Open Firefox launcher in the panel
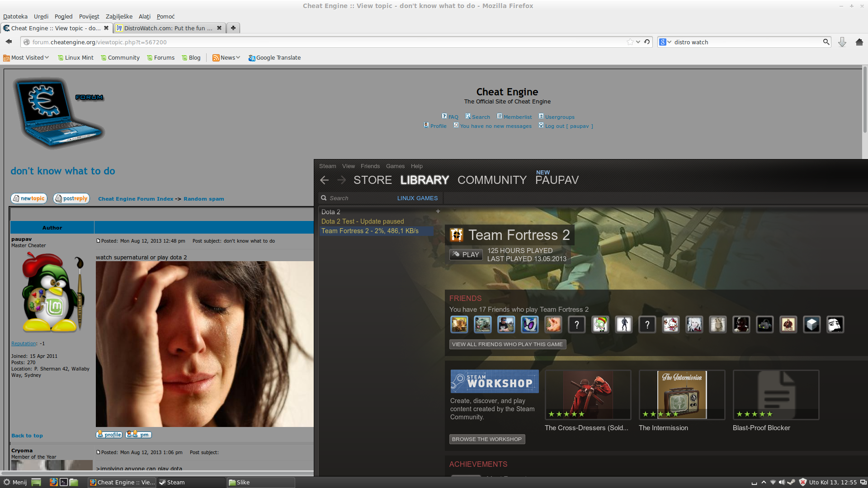868x488 pixels. [x=53, y=482]
